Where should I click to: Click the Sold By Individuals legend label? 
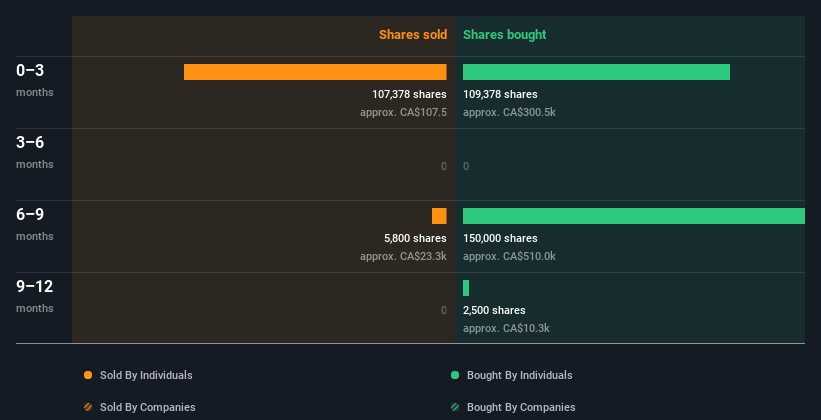pyautogui.click(x=146, y=375)
